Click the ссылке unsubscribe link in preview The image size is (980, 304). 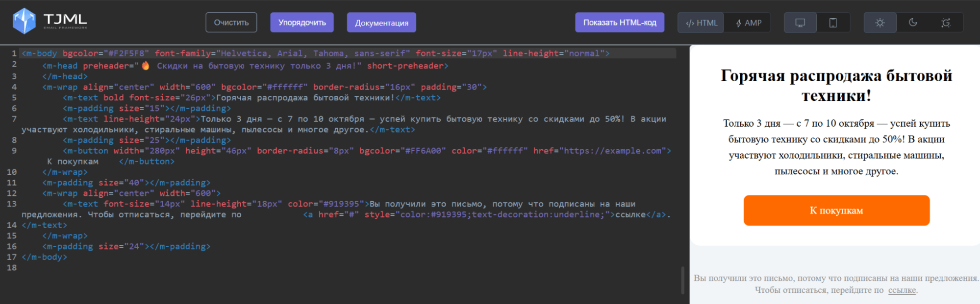[902, 290]
